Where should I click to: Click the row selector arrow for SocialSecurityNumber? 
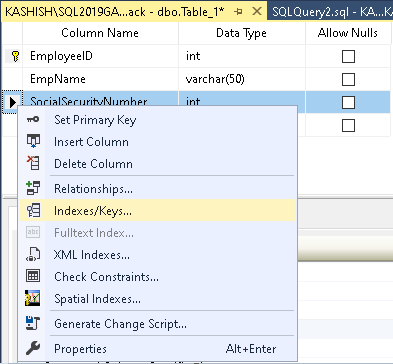[x=12, y=102]
